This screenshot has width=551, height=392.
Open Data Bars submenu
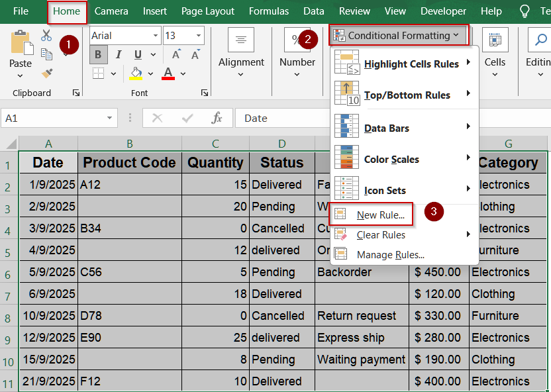tap(404, 128)
